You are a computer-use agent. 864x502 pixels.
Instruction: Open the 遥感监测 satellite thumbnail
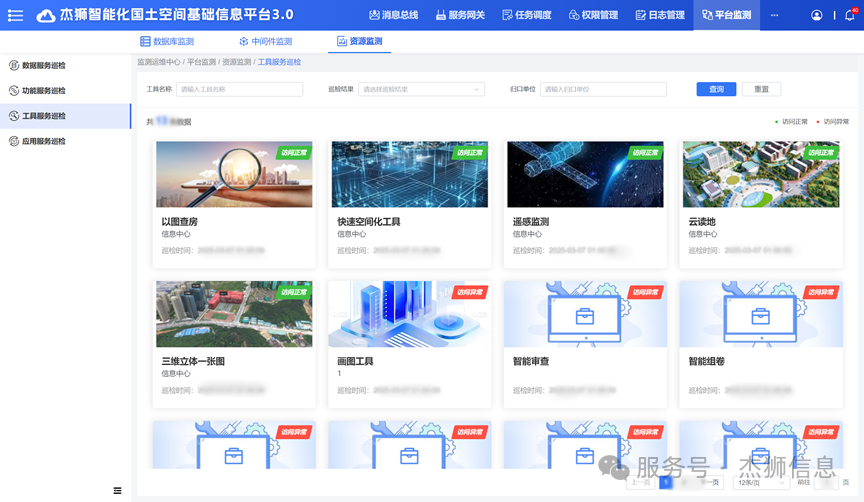point(585,174)
